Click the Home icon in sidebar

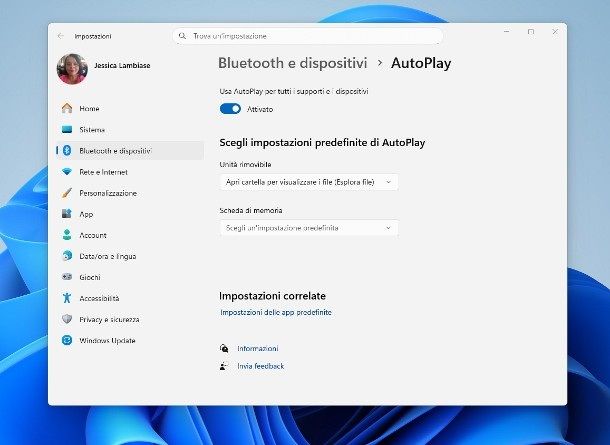(x=67, y=108)
